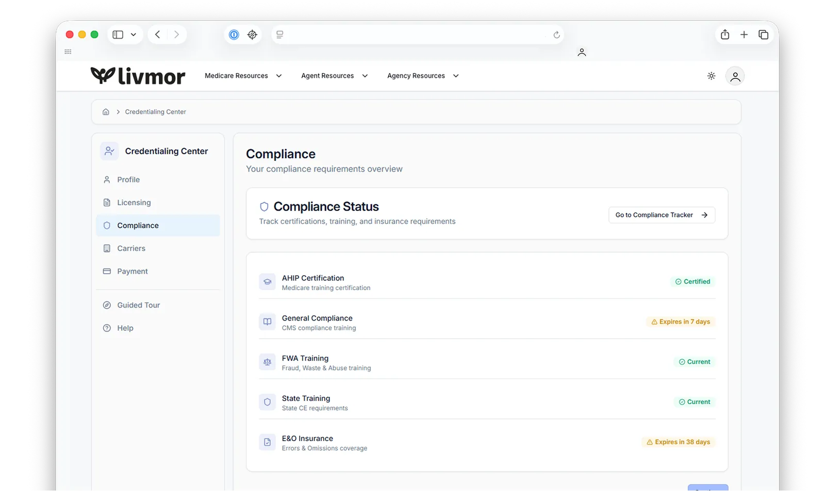Expand the Agency Resources dropdown
This screenshot has width=825, height=504.
coord(423,76)
